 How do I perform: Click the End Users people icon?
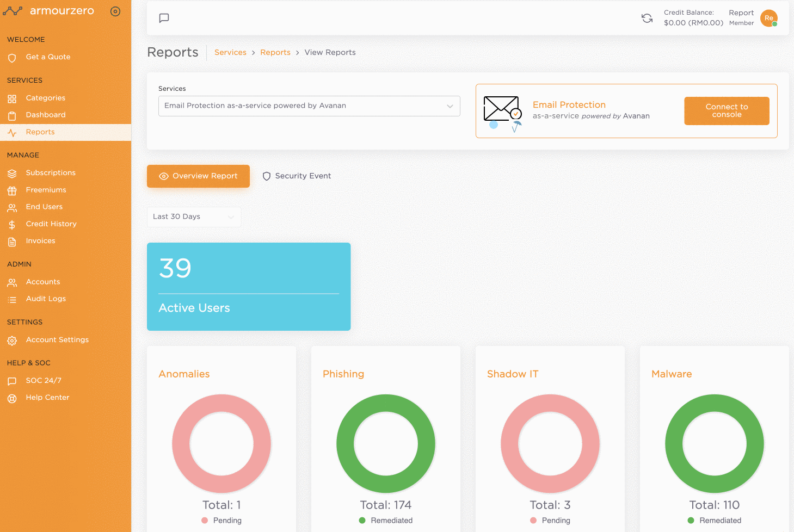(x=12, y=208)
